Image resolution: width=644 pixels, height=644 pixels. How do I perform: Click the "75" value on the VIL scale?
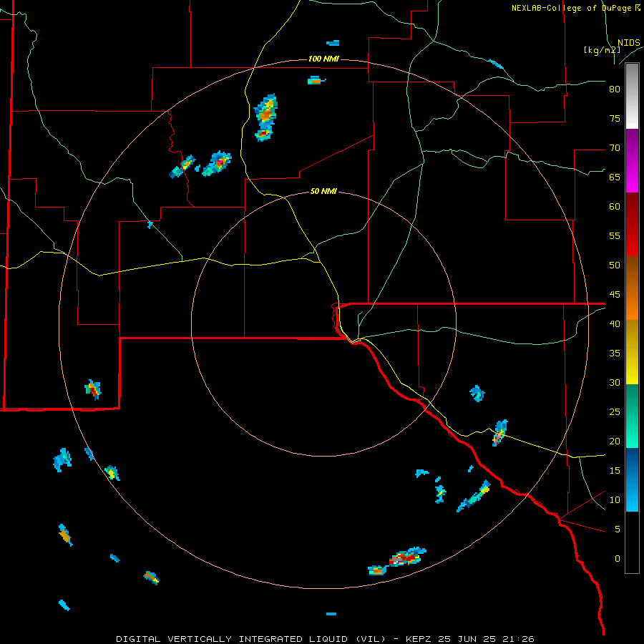pos(615,118)
